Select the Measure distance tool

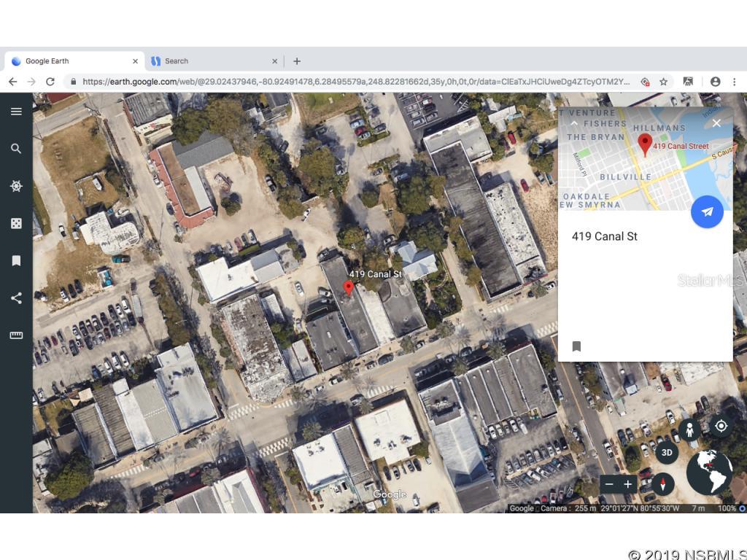tap(16, 335)
